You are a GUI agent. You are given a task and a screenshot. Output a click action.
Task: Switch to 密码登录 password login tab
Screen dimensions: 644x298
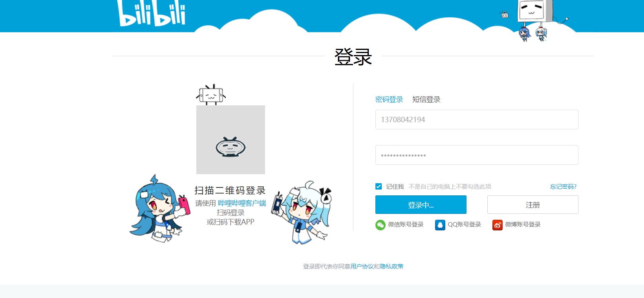(x=389, y=99)
